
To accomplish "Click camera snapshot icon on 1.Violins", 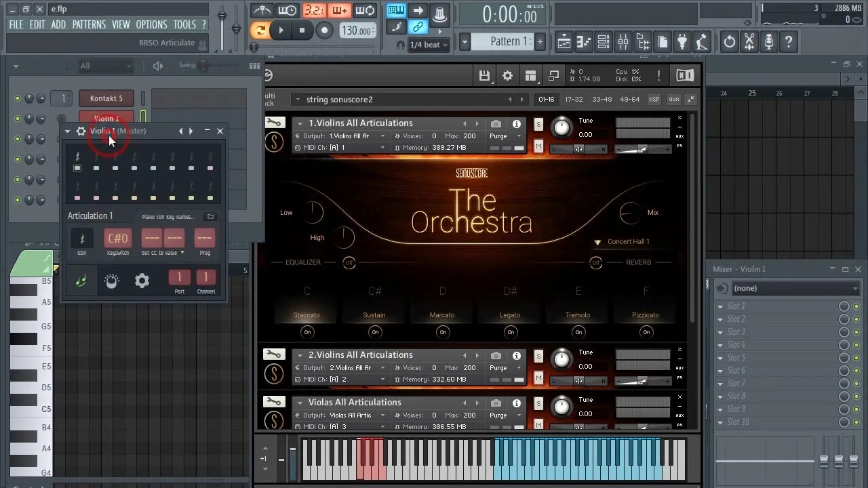I will pos(496,124).
